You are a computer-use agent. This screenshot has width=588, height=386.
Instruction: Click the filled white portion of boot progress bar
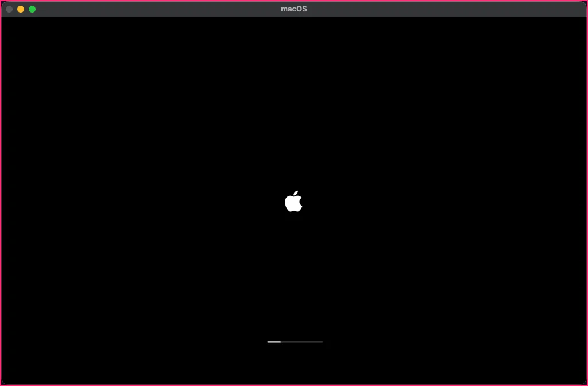(x=274, y=342)
